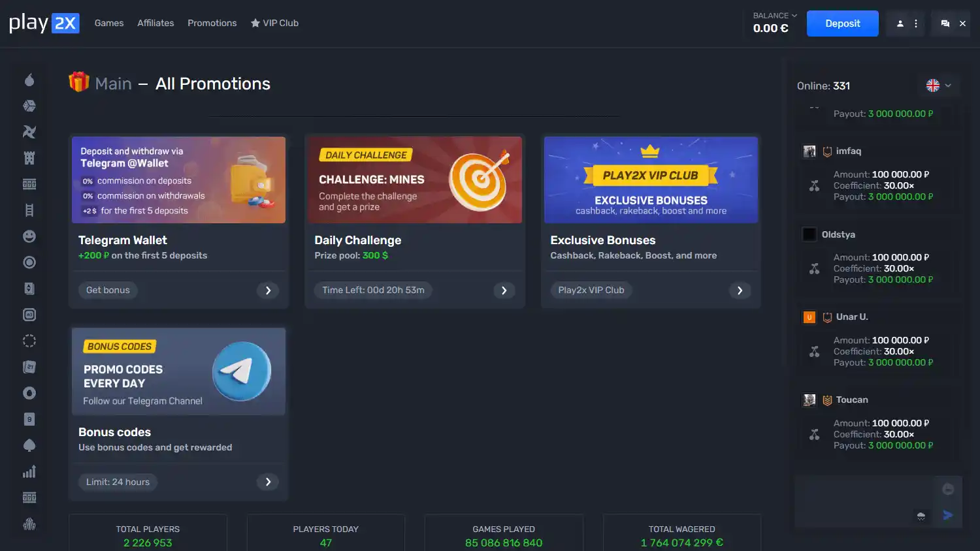Image resolution: width=980 pixels, height=551 pixels.
Task: Open the bomb game icon in sidebar
Action: tap(29, 80)
